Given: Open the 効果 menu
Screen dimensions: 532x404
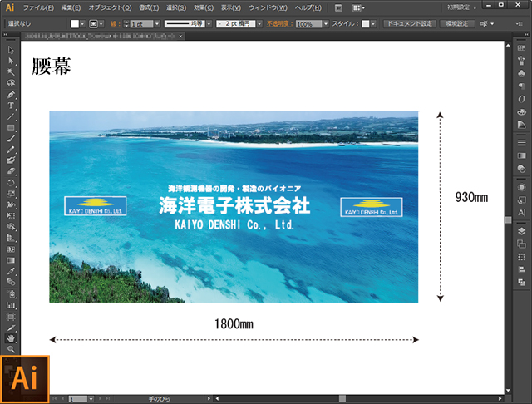Looking at the screenshot, I should (204, 7).
